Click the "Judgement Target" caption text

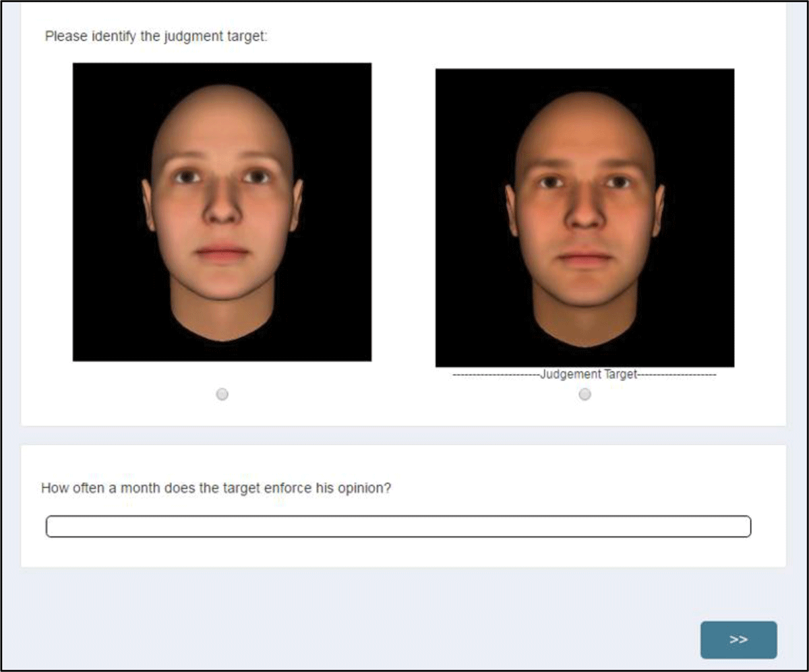588,375
